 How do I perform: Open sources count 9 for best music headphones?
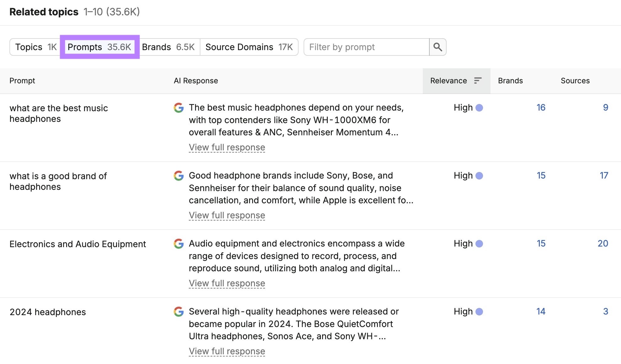[606, 107]
